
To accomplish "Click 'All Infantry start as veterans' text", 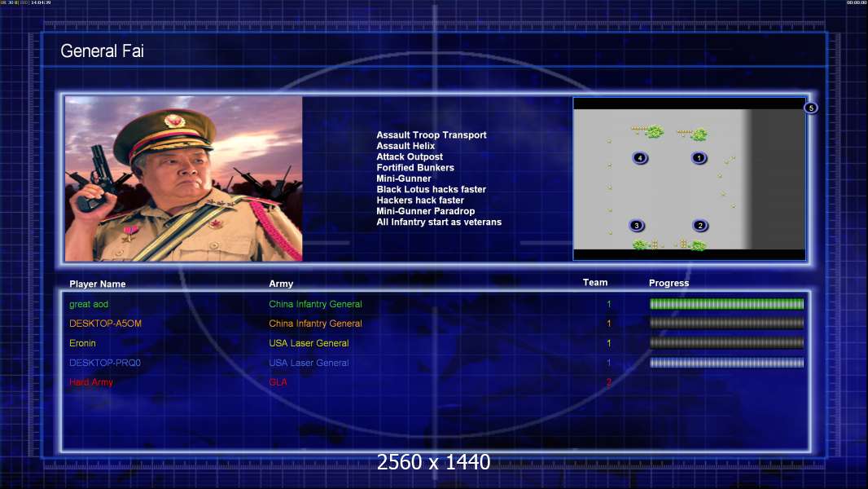I will coord(439,222).
